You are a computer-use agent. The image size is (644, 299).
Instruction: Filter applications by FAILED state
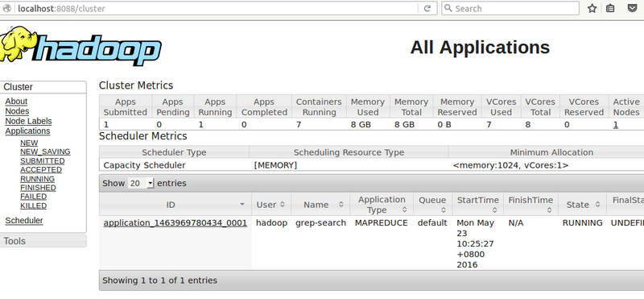click(x=33, y=196)
